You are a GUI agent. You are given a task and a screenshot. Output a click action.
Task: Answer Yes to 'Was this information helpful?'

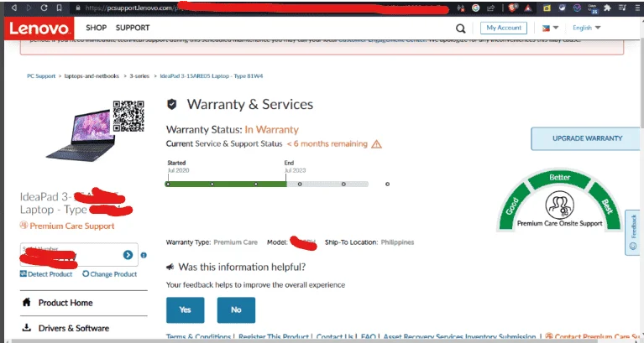186,309
